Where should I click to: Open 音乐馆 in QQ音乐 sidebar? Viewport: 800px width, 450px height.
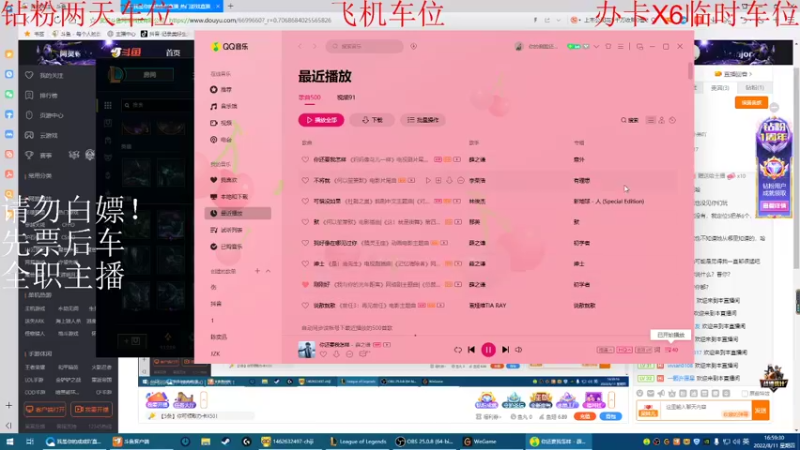(224, 106)
